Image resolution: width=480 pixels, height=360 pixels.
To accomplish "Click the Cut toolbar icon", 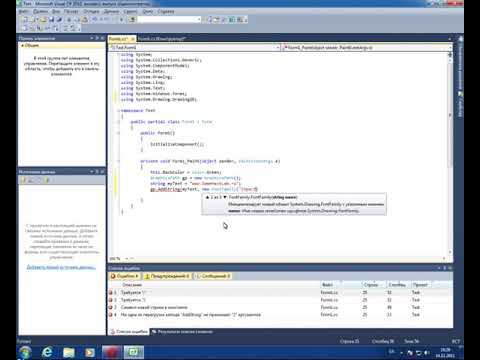I will click(x=69, y=20).
